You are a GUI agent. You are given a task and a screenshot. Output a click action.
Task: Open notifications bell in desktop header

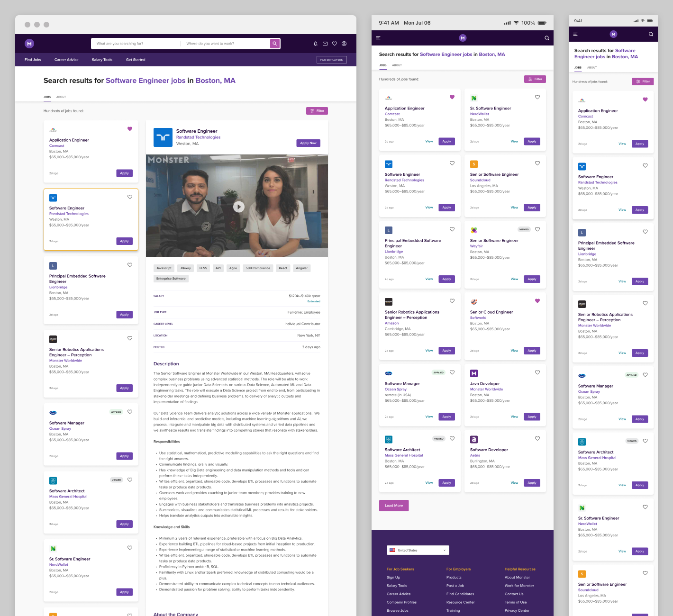316,44
